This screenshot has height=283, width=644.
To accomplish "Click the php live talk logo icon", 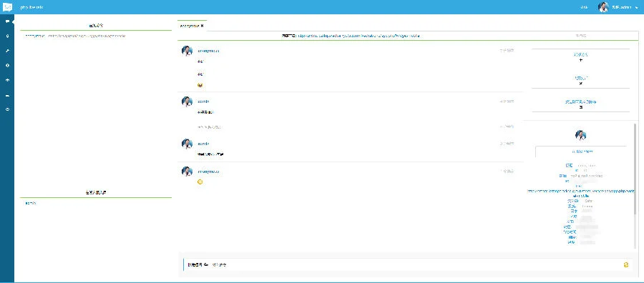I will (x=8, y=7).
